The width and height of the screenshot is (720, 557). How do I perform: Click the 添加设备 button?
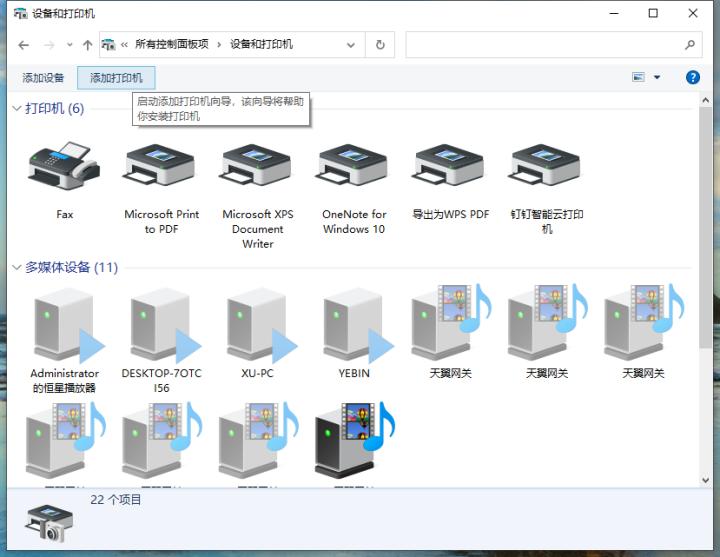[x=43, y=78]
